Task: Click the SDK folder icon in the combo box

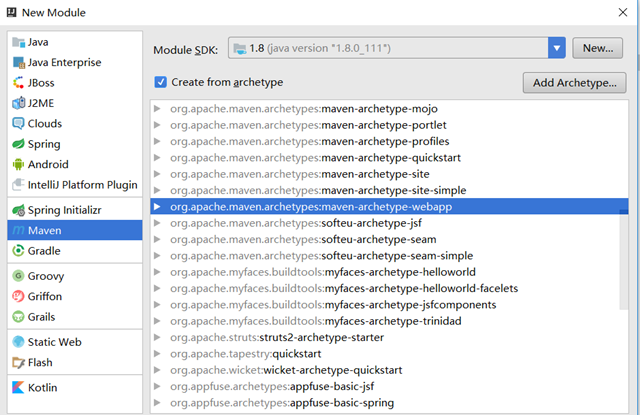Action: [240, 49]
